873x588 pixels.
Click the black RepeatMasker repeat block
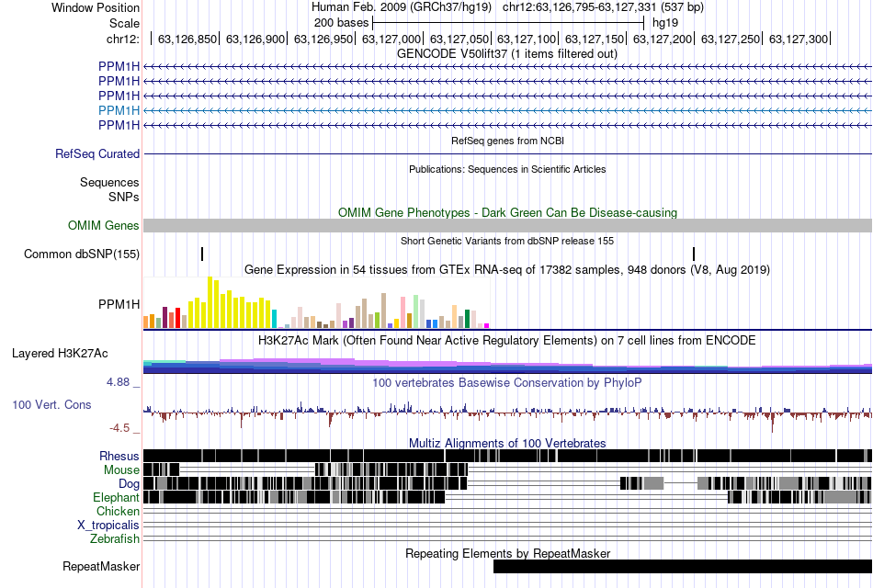click(x=683, y=567)
